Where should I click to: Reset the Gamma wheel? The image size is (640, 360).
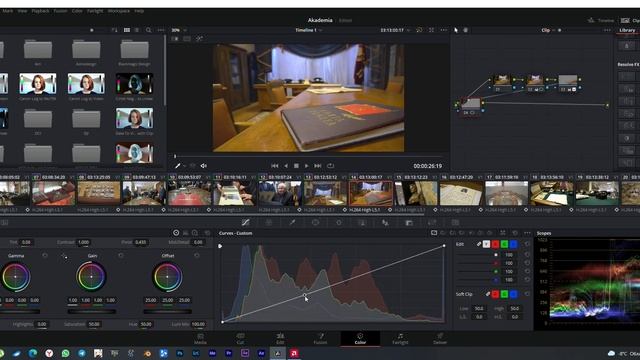coord(45,256)
